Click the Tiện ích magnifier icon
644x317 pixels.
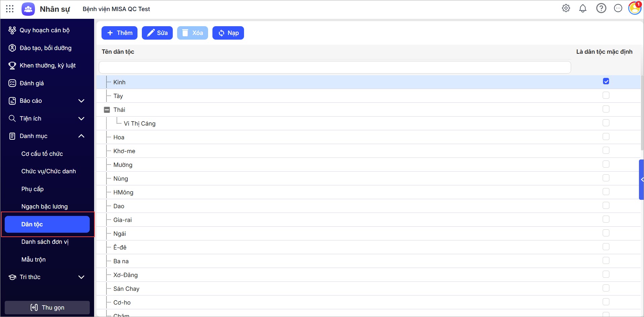12,119
